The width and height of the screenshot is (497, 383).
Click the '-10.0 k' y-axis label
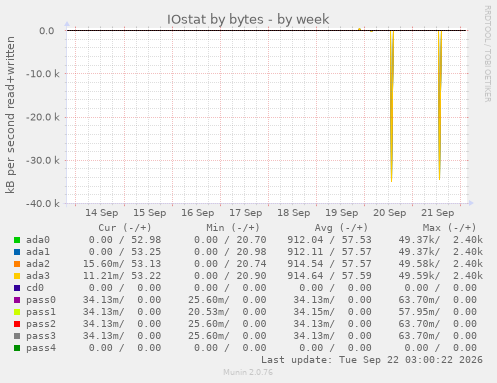(43, 74)
